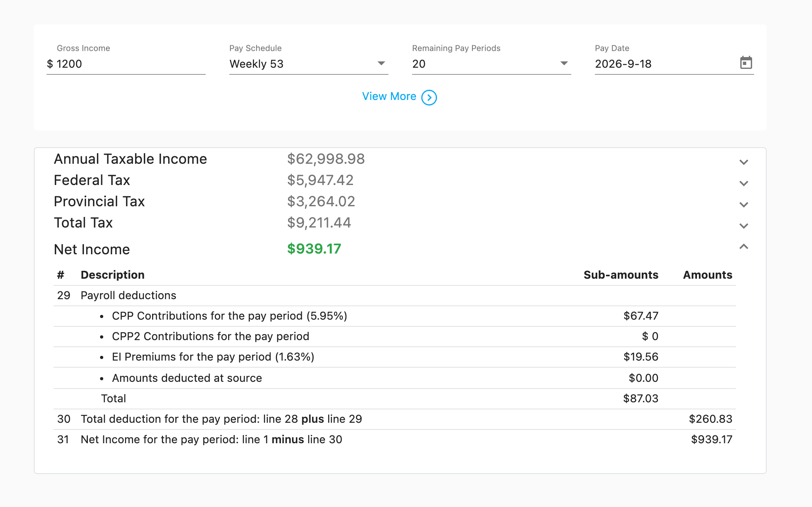Click the $19.56 EI premium sub-amount

(641, 357)
